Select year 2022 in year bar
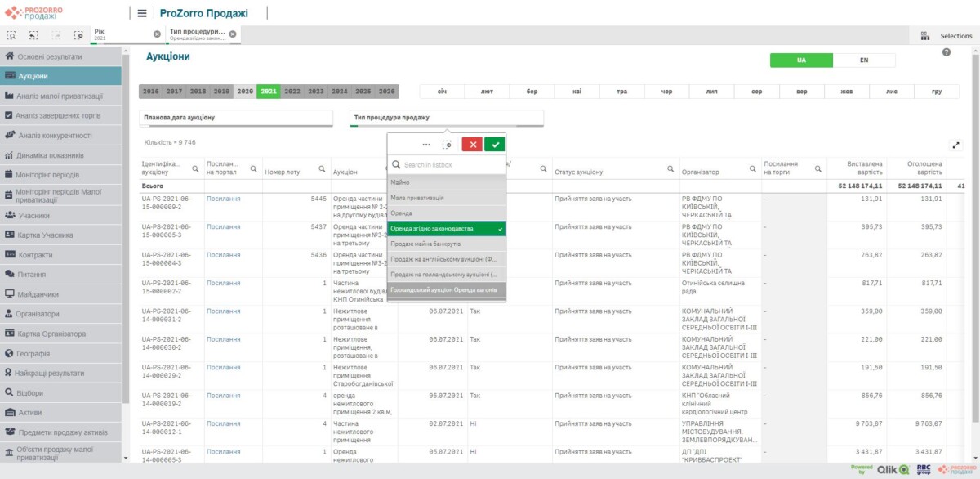The width and height of the screenshot is (980, 479). (x=292, y=92)
